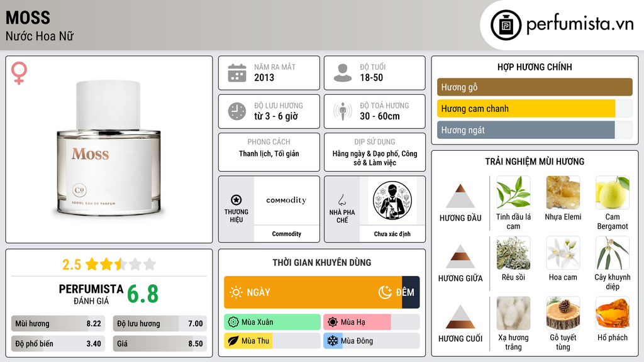Click the Độ phổ biến 3.40 score bar
Viewport: 644px width, 362px height.
(x=58, y=344)
